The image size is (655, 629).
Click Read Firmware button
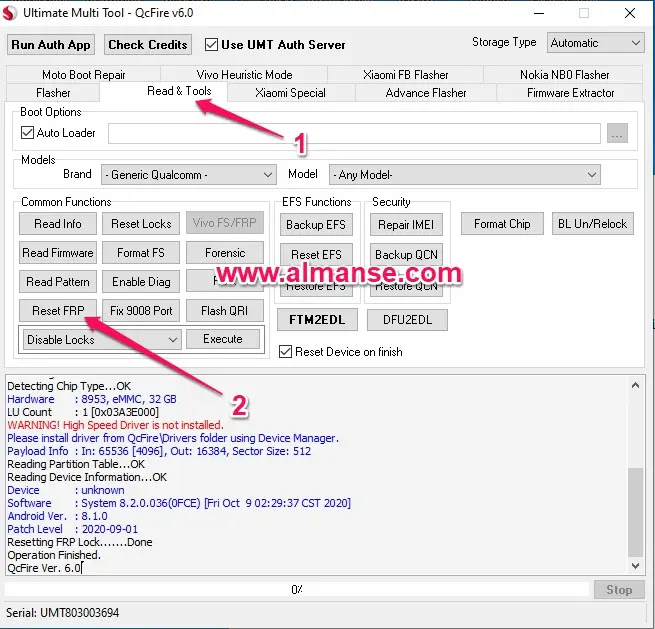(x=58, y=253)
